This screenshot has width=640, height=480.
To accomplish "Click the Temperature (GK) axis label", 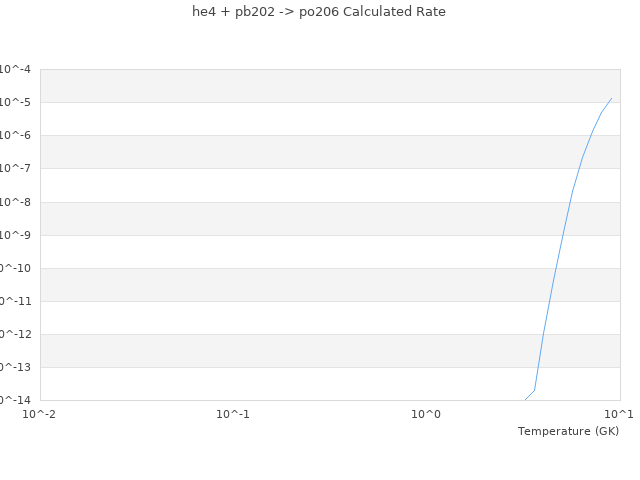I will point(568,431).
